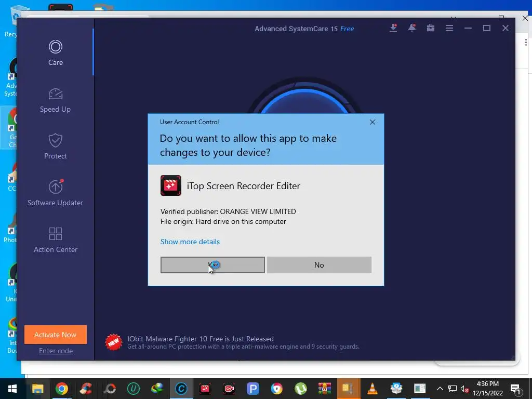Click the muted volume icon in tray
532x399 pixels.
[464, 389]
